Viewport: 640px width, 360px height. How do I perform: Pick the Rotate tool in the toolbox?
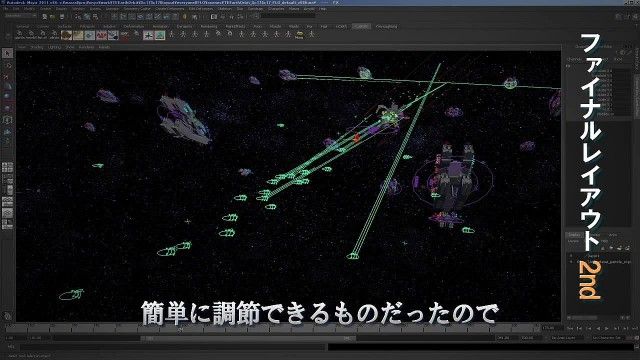8,97
